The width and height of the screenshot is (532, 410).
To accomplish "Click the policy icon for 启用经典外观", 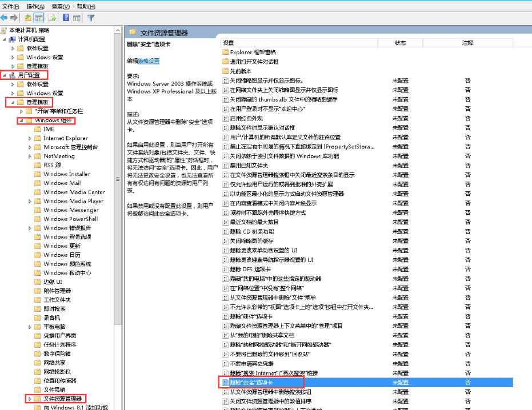I will tap(225, 118).
